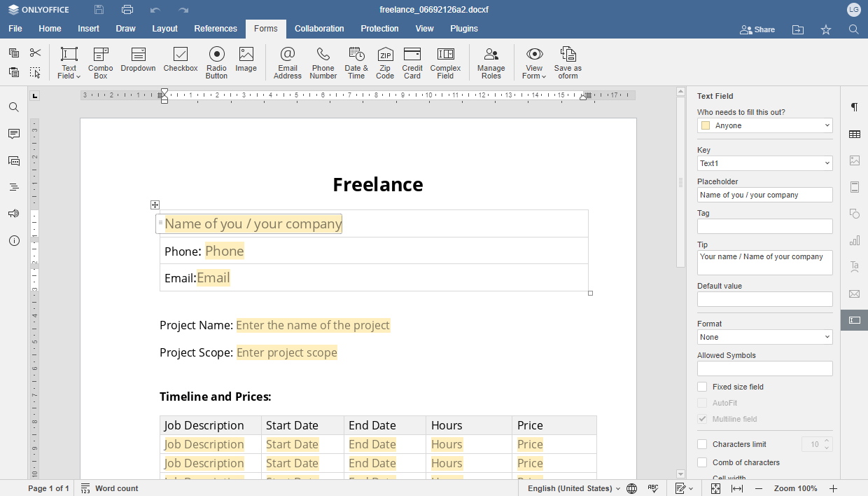Open the comments panel in left sidebar

tap(13, 134)
